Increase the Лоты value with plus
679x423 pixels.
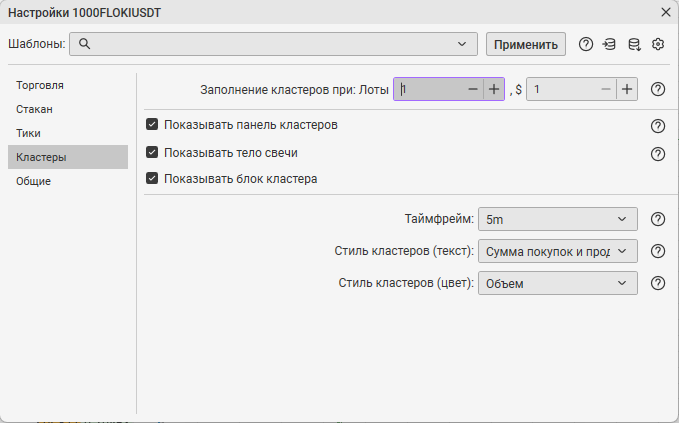(494, 89)
